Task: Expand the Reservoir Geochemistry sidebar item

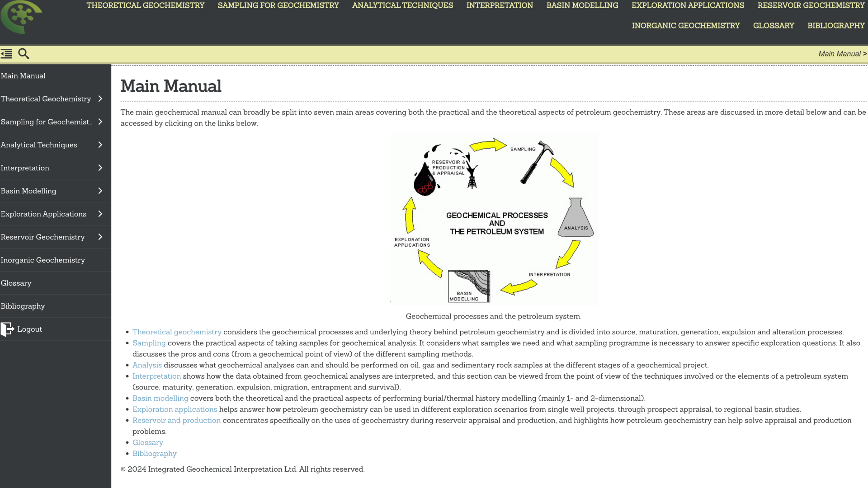Action: pos(99,237)
